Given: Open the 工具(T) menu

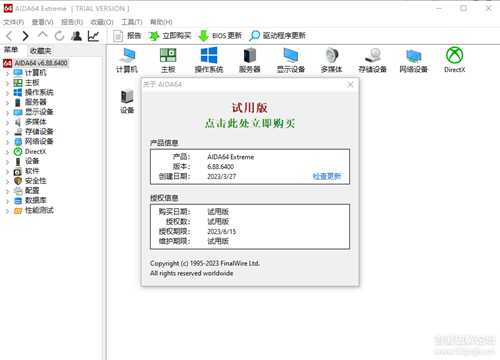Looking at the screenshot, I should (x=132, y=22).
